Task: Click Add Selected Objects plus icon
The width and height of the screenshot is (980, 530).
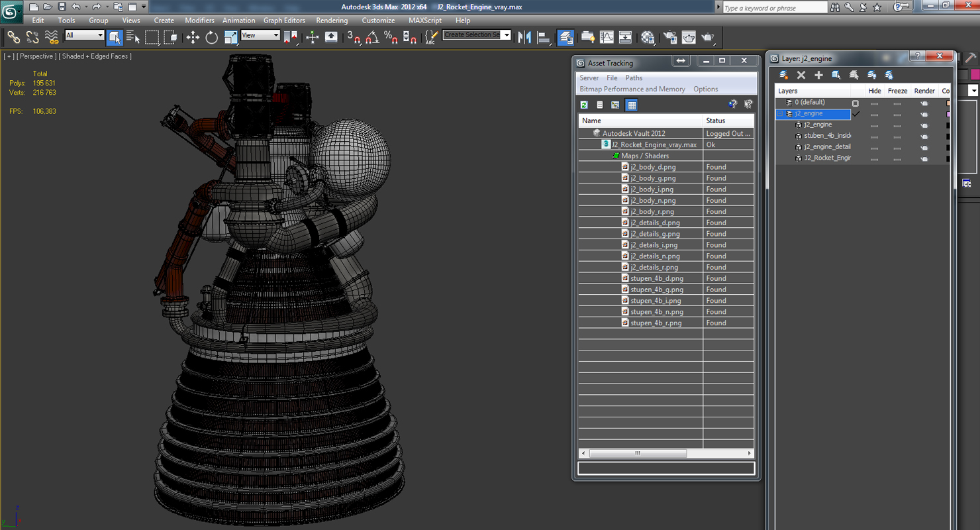Action: click(818, 76)
